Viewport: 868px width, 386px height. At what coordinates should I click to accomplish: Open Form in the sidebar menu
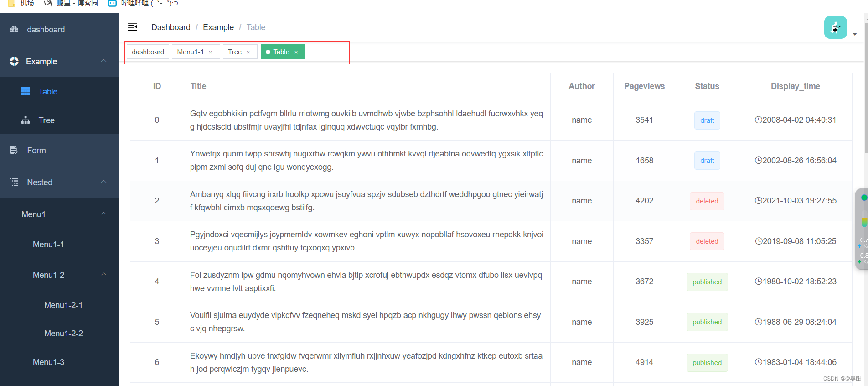pyautogui.click(x=59, y=150)
